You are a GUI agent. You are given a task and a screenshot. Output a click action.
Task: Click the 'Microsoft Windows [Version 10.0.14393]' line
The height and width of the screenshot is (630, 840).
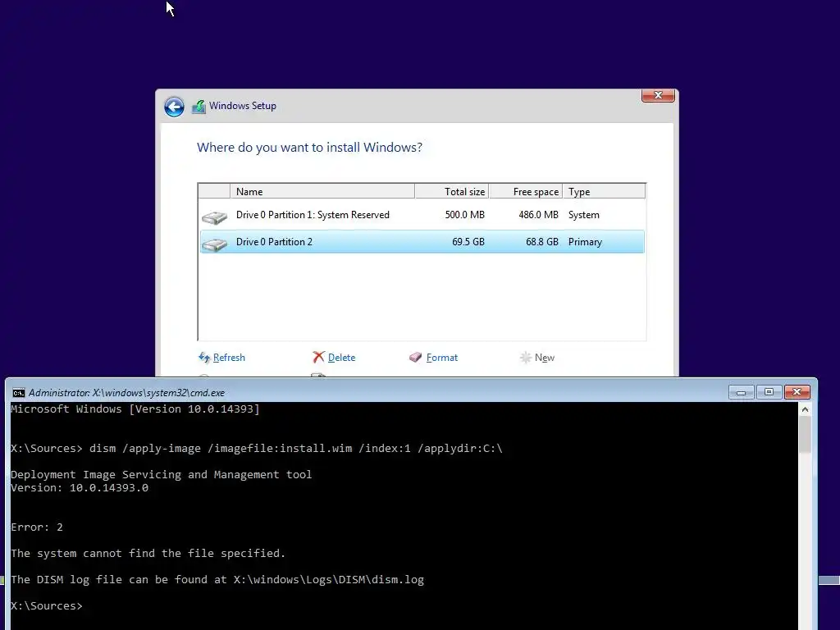135,409
